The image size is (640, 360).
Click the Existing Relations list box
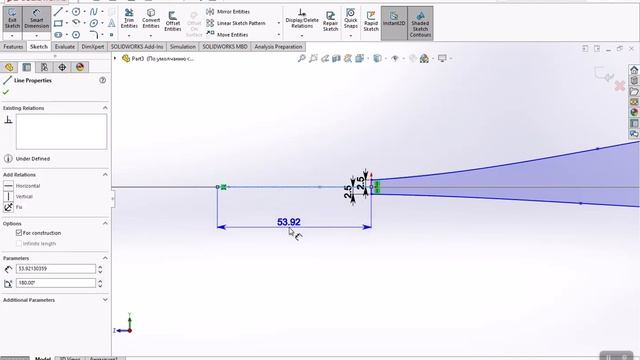[x=61, y=131]
